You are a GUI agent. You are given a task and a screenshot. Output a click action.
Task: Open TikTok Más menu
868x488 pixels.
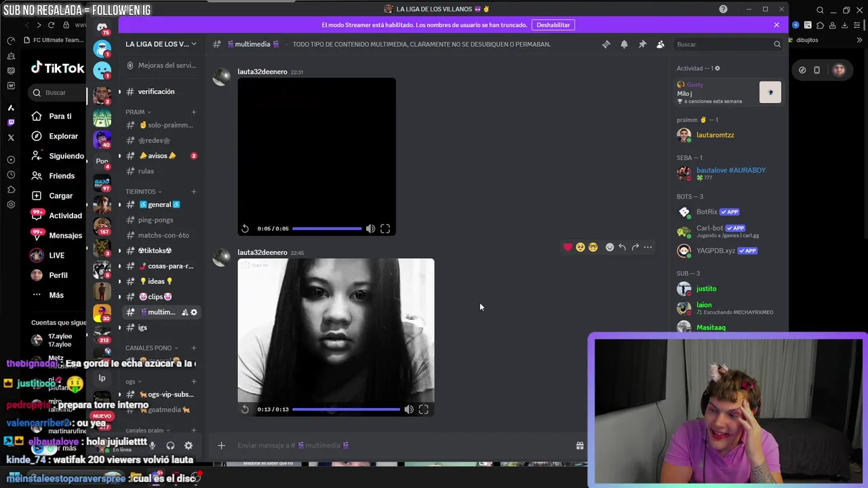[x=56, y=296]
